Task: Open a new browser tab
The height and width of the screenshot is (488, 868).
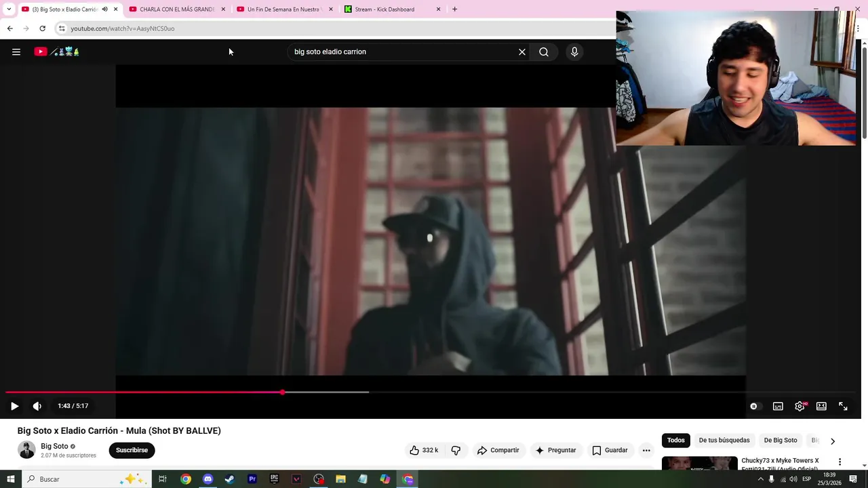Action: pos(454,9)
